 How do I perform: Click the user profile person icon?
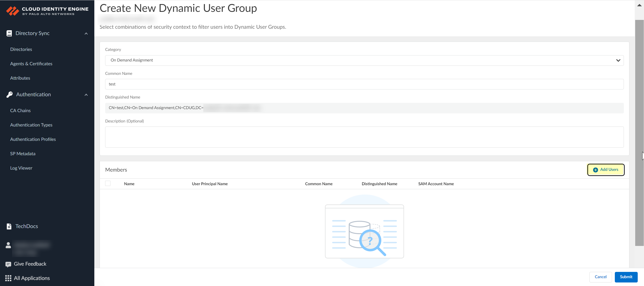click(8, 245)
